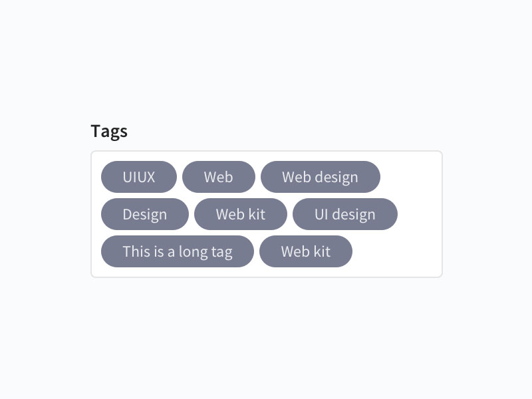Activate the first tag labeled UIUX
The image size is (532, 399).
tap(139, 177)
